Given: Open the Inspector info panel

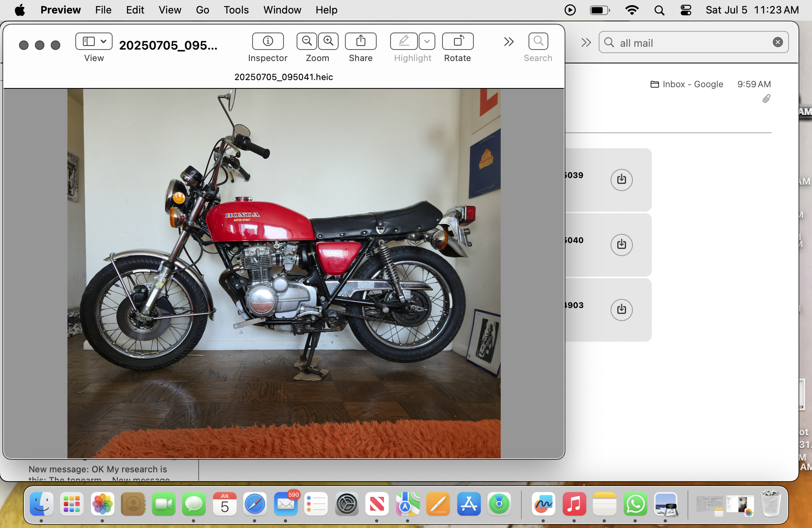Looking at the screenshot, I should pyautogui.click(x=268, y=41).
